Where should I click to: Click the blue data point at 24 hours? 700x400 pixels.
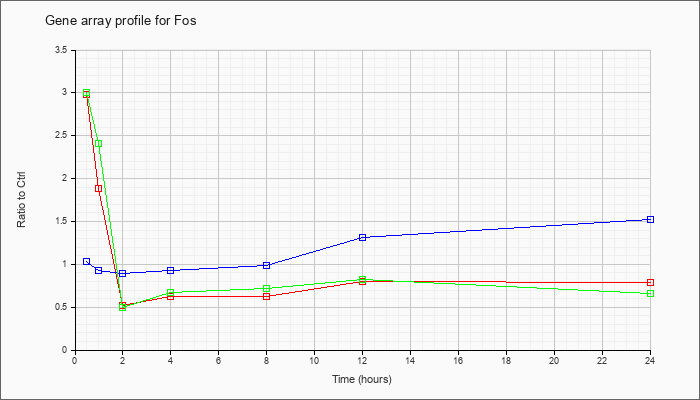[650, 219]
